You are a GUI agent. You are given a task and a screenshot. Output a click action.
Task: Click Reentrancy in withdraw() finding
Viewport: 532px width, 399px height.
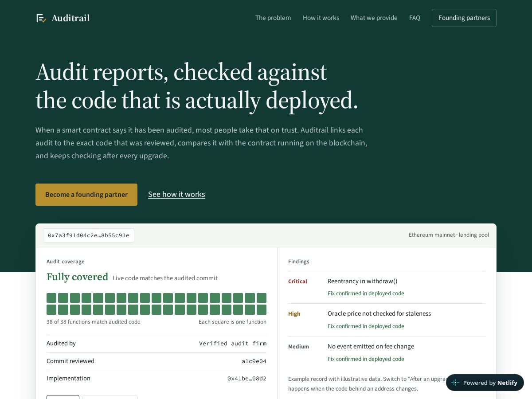[x=363, y=281]
